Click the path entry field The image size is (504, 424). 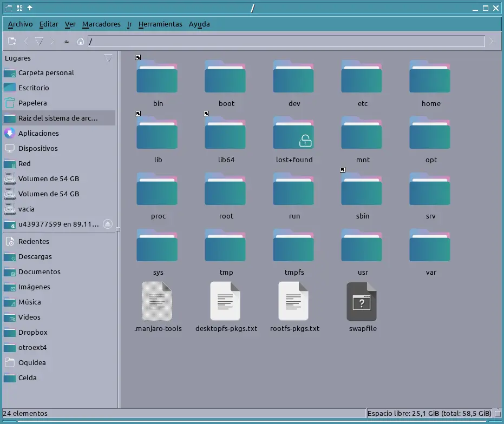pyautogui.click(x=286, y=41)
